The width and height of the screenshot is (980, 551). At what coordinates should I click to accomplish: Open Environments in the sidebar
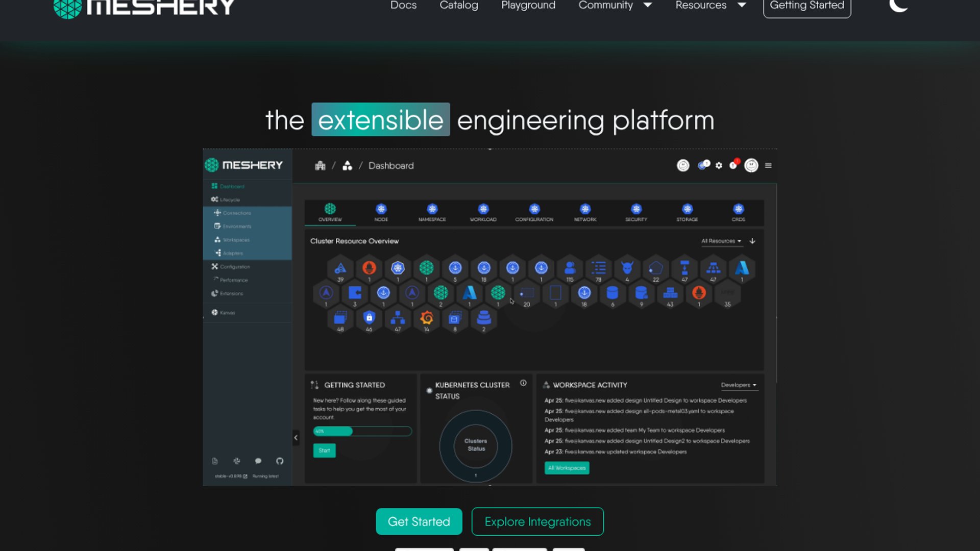coord(233,226)
